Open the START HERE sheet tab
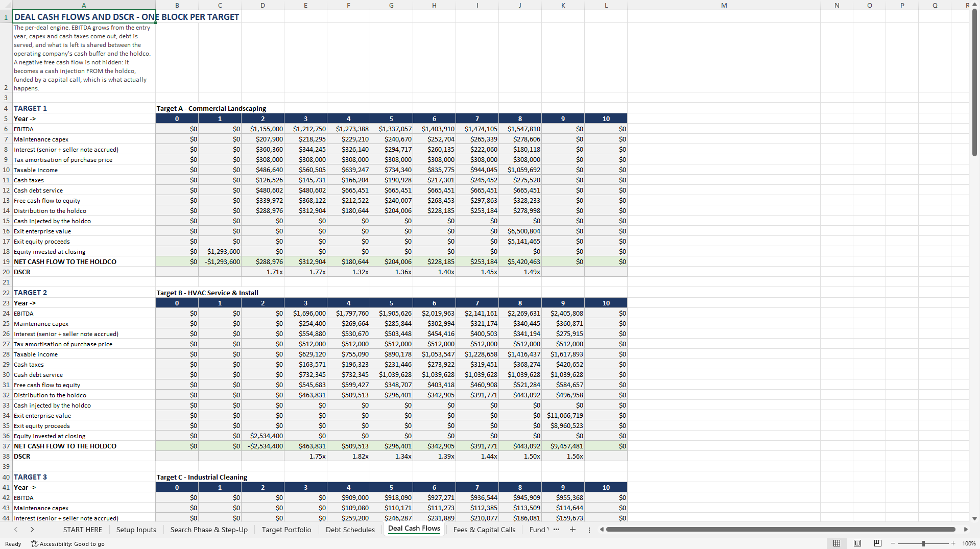 (83, 530)
